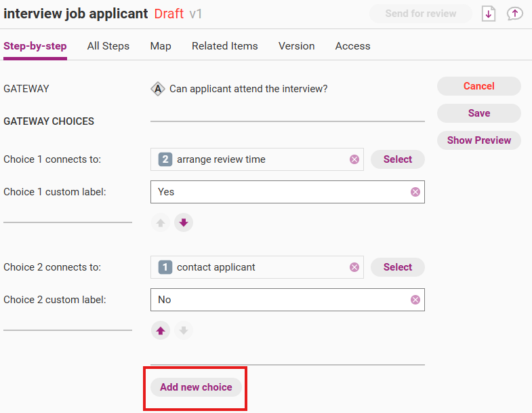Select a step for Choice 1

click(398, 159)
